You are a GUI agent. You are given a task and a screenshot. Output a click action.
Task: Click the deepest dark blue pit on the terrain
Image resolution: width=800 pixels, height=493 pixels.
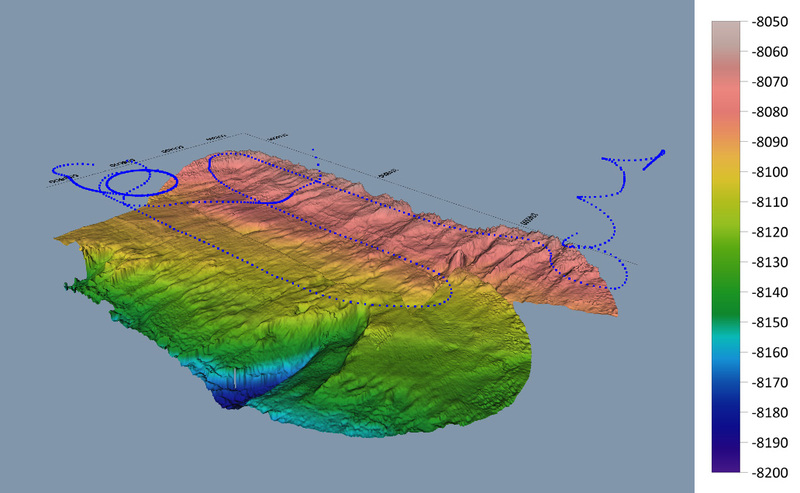pos(231,399)
